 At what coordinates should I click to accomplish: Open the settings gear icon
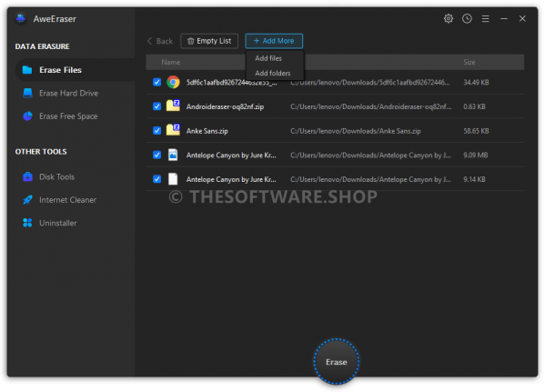pos(449,18)
